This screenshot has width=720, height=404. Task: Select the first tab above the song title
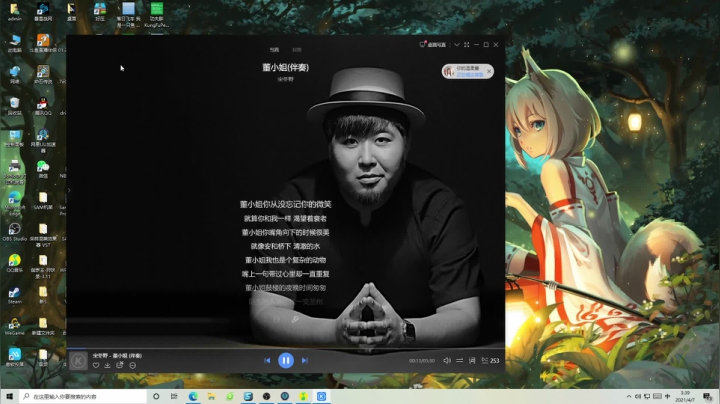click(x=274, y=50)
